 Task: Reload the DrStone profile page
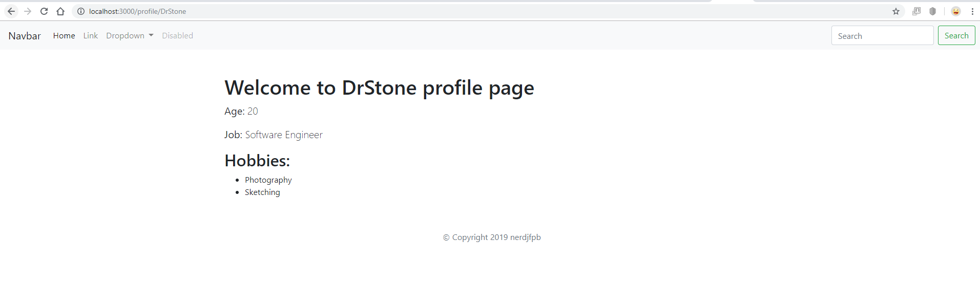click(x=44, y=11)
